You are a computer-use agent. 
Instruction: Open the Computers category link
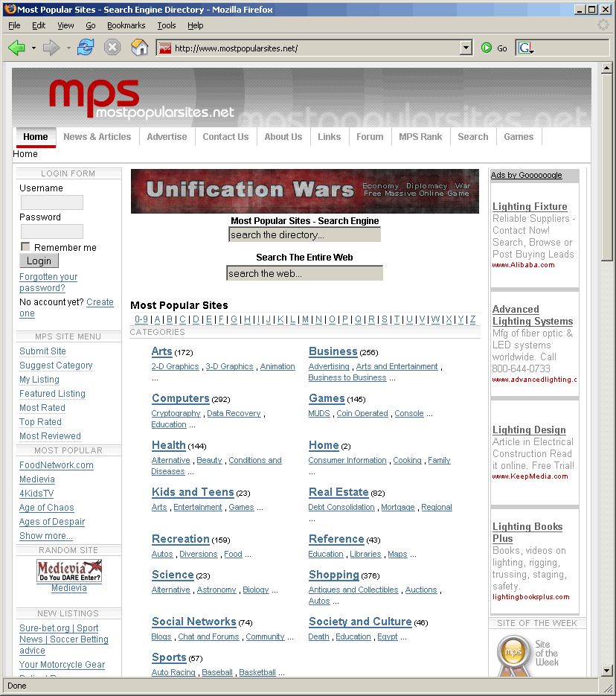180,398
